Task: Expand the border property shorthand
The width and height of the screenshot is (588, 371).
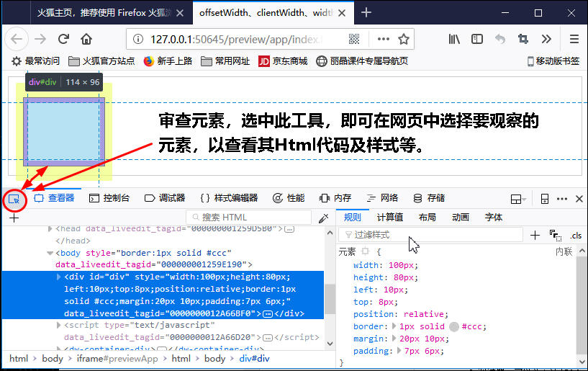Action: (x=394, y=326)
